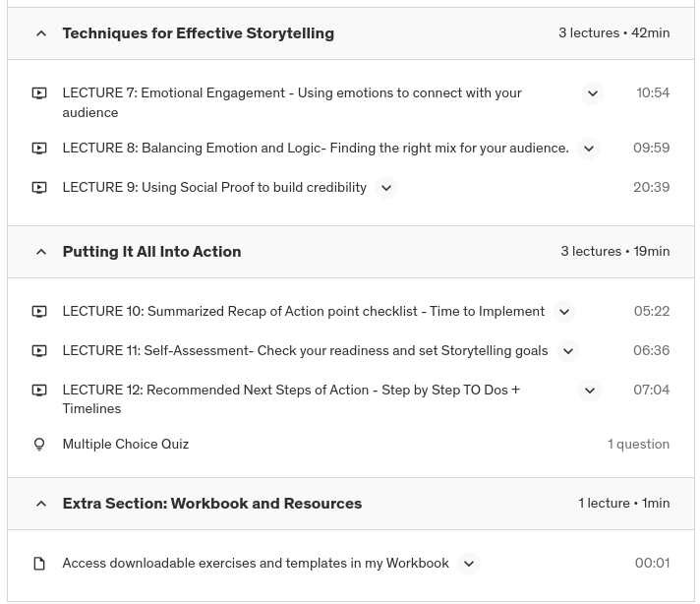The image size is (700, 604).
Task: Collapse Techniques for Effective Storytelling section
Action: (41, 33)
